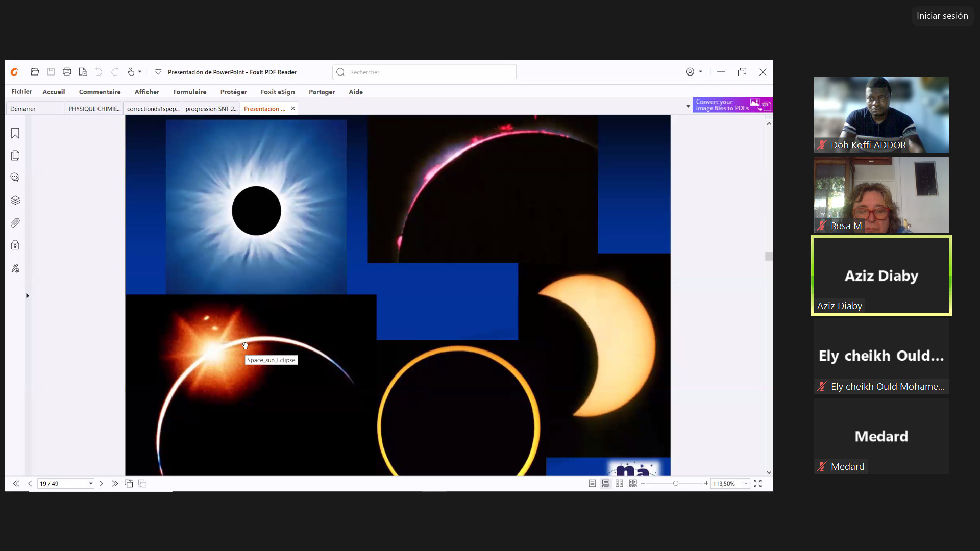Open the 113,50% zoom level dropdown

746,483
